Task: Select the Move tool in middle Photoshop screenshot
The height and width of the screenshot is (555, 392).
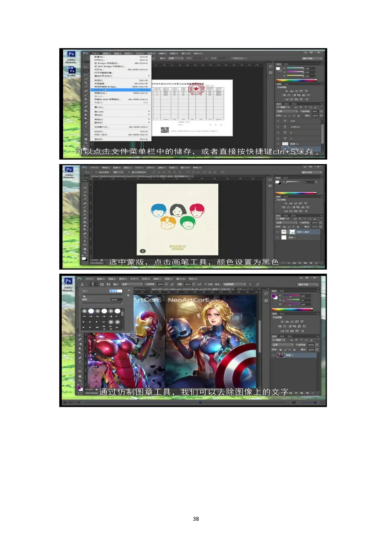Action: click(85, 180)
